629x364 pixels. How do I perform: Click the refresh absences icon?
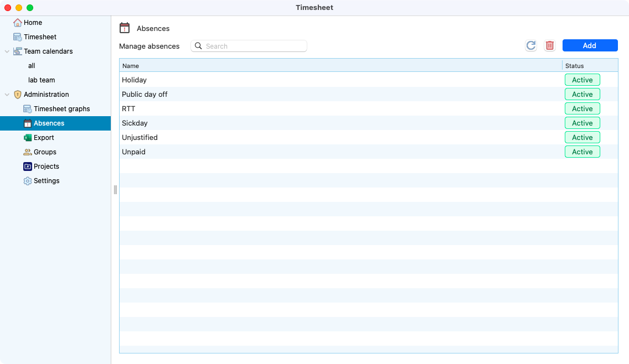click(x=530, y=46)
